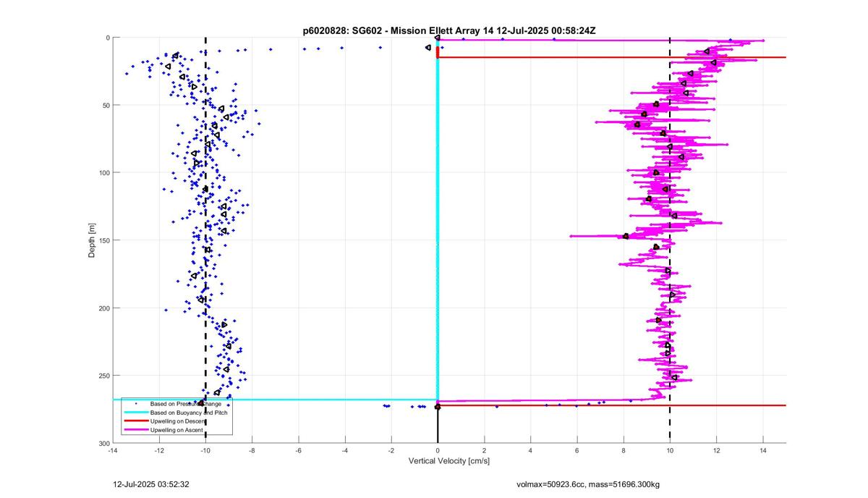Click the timestamp 12-Jul-2025 03:52:32 footer text
This screenshot has width=868, height=498.
point(151,484)
